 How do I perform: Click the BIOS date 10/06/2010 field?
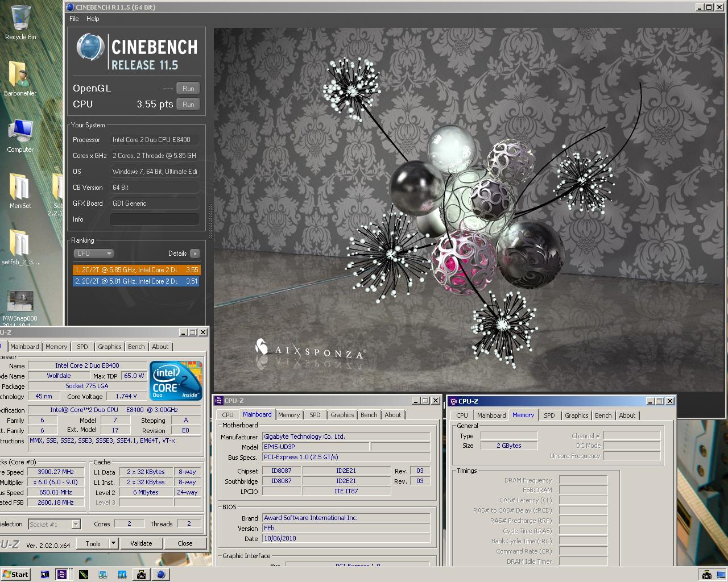click(346, 538)
